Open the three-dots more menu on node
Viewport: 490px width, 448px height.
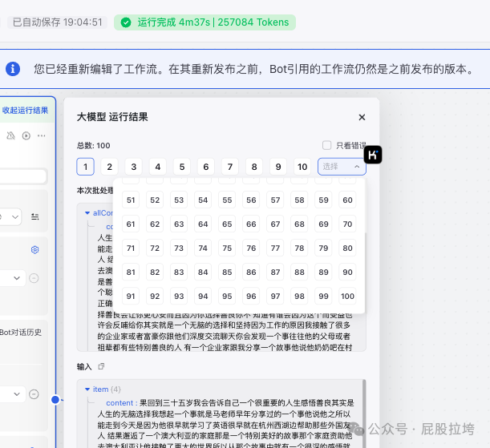click(x=41, y=135)
